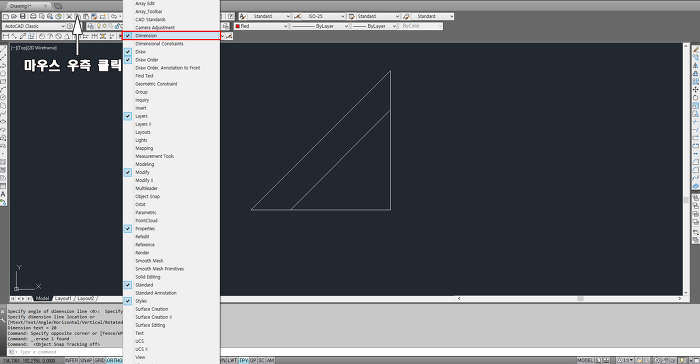Image resolution: width=700 pixels, height=364 pixels.
Task: Uncheck the Dimension toolbar entry
Action: [171, 36]
